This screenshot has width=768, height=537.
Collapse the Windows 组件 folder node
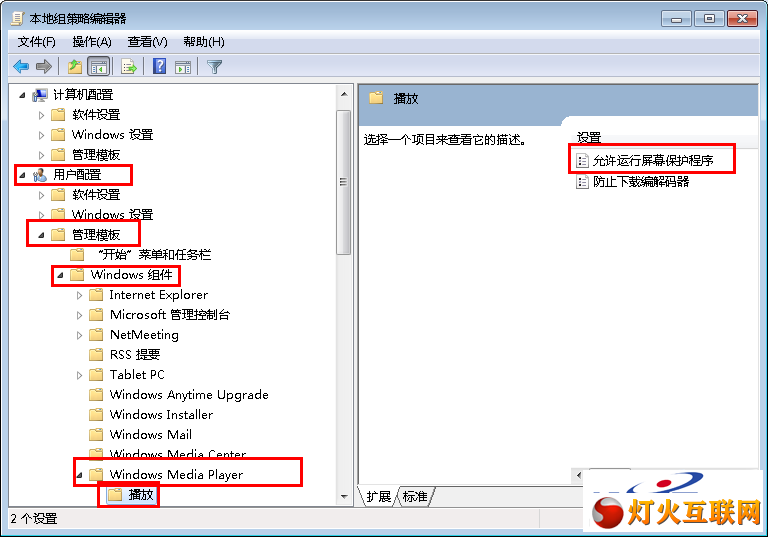[x=60, y=275]
